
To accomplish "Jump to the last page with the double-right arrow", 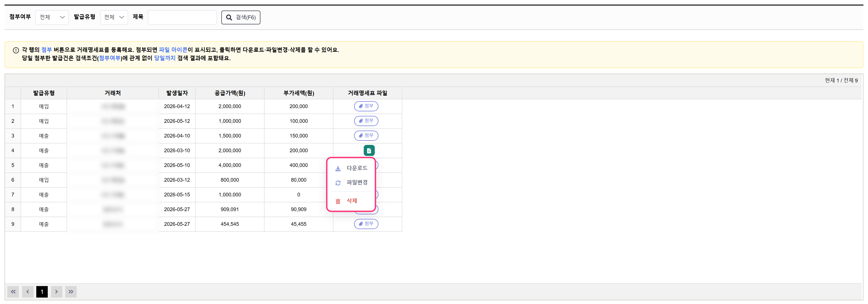I will point(71,292).
